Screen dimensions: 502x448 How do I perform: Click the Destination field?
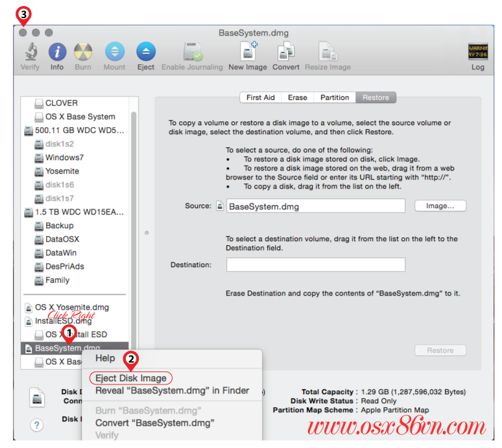point(316,265)
